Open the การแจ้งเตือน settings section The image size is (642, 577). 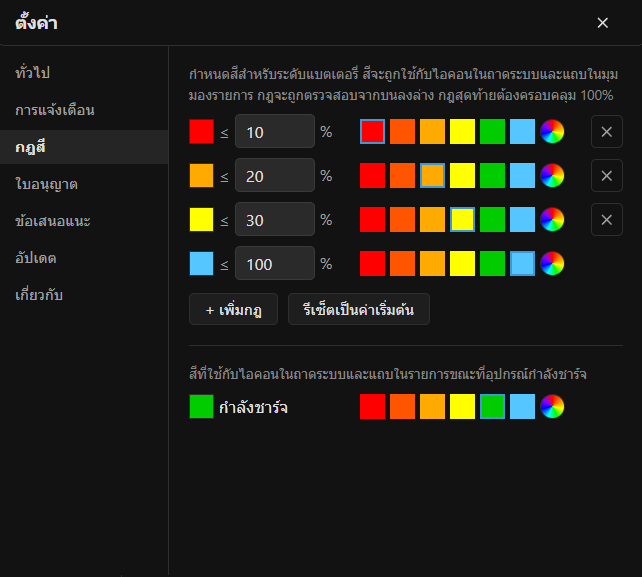coord(84,110)
